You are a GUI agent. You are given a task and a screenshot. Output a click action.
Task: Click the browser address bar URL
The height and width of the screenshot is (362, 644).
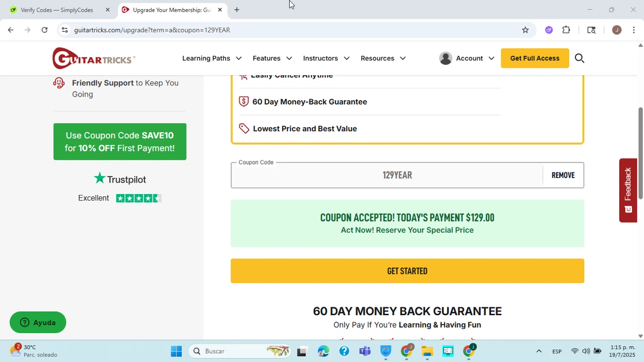pyautogui.click(x=152, y=30)
